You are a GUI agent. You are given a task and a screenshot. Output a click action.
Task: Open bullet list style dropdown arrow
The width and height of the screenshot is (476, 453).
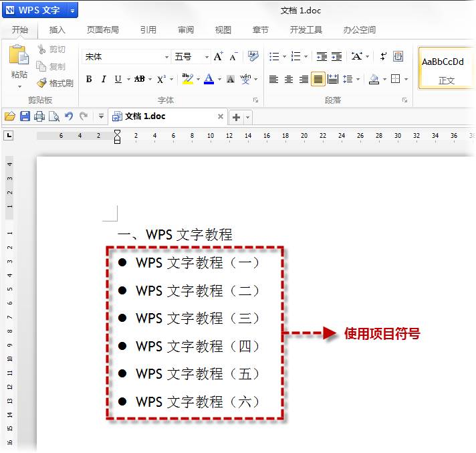click(x=284, y=56)
